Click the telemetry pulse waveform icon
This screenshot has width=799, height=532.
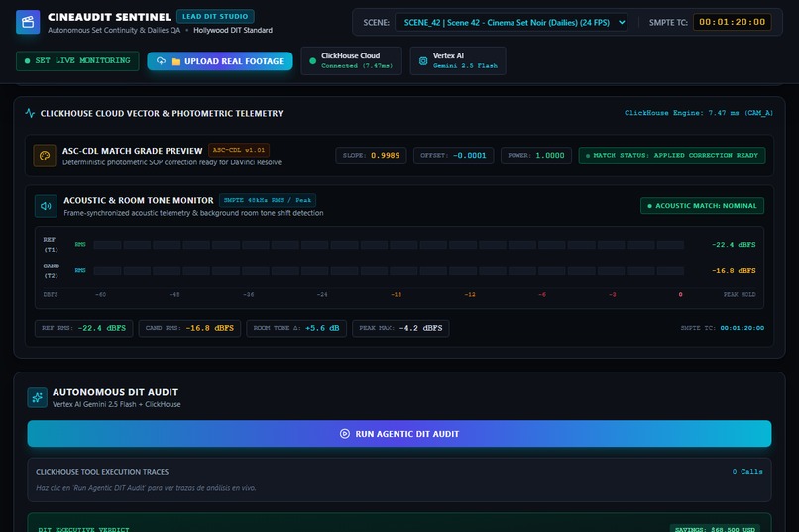click(30, 113)
